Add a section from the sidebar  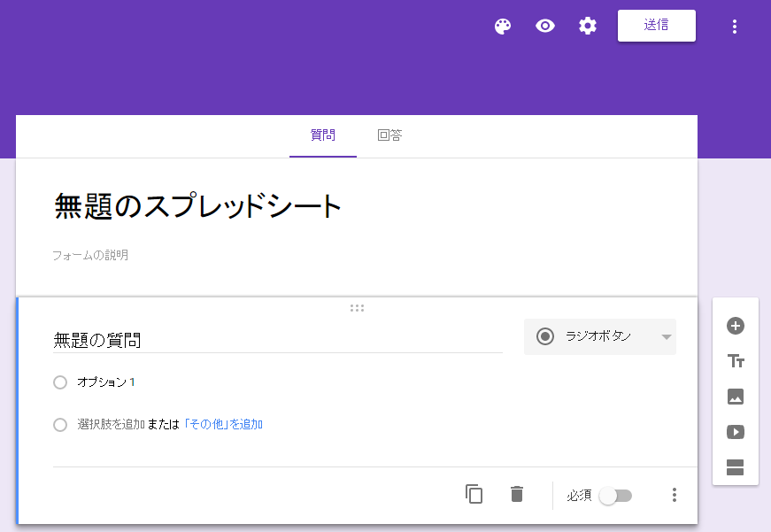(x=735, y=467)
